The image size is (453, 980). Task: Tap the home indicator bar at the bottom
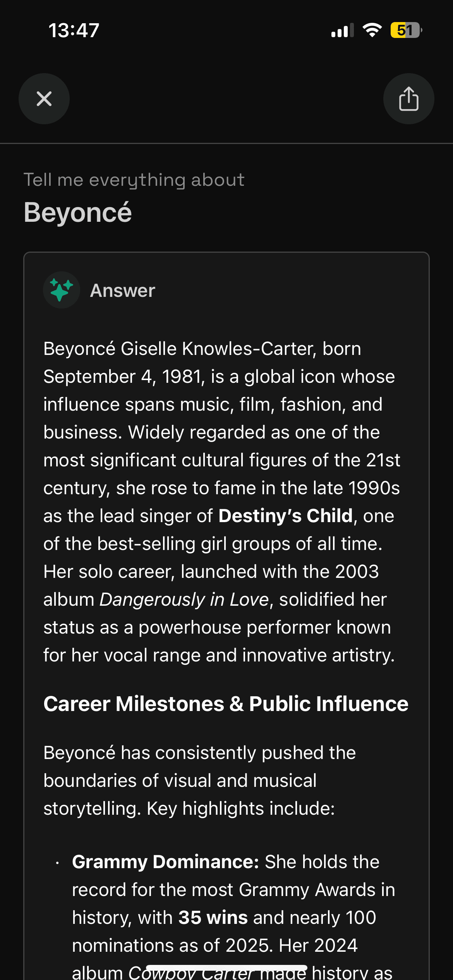pos(226,968)
